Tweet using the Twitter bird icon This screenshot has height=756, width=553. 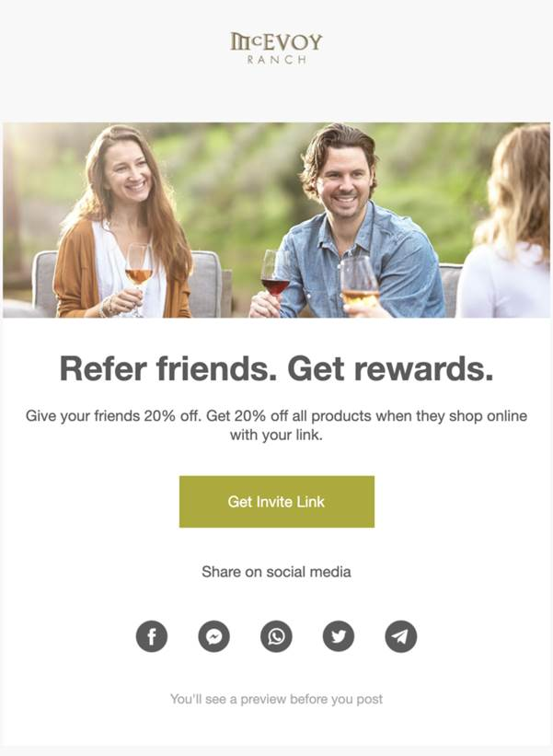(x=339, y=636)
